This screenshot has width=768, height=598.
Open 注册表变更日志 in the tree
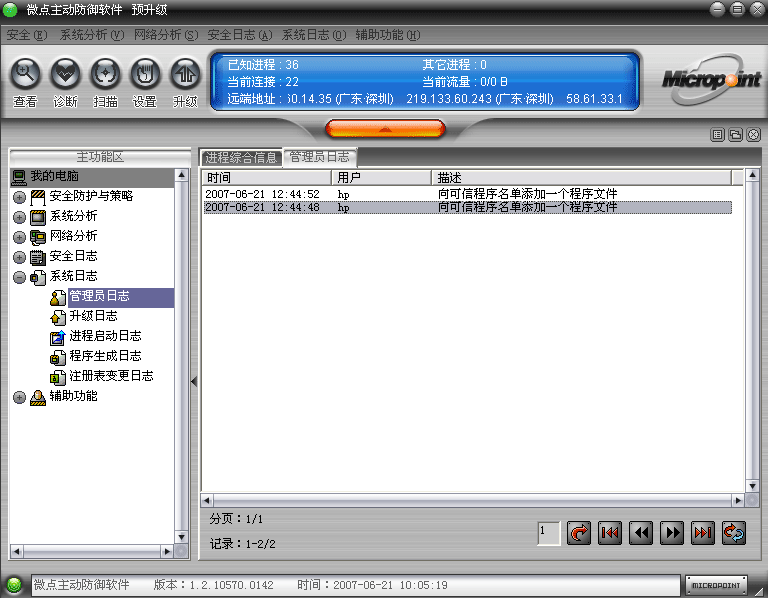click(111, 376)
